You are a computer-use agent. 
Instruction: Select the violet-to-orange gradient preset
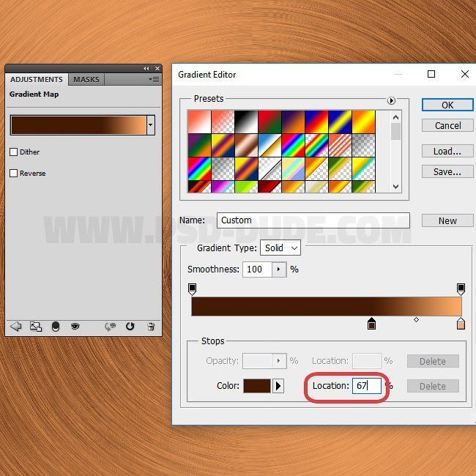point(293,122)
